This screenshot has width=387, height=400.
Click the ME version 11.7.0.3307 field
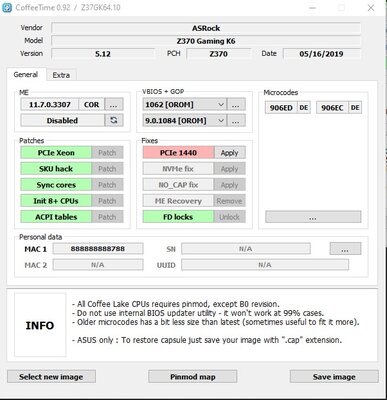pos(50,105)
